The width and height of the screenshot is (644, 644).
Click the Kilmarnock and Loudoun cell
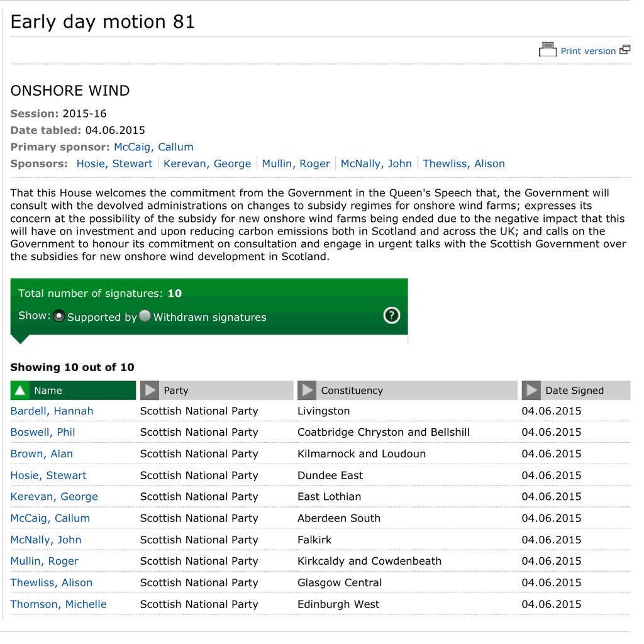[362, 454]
